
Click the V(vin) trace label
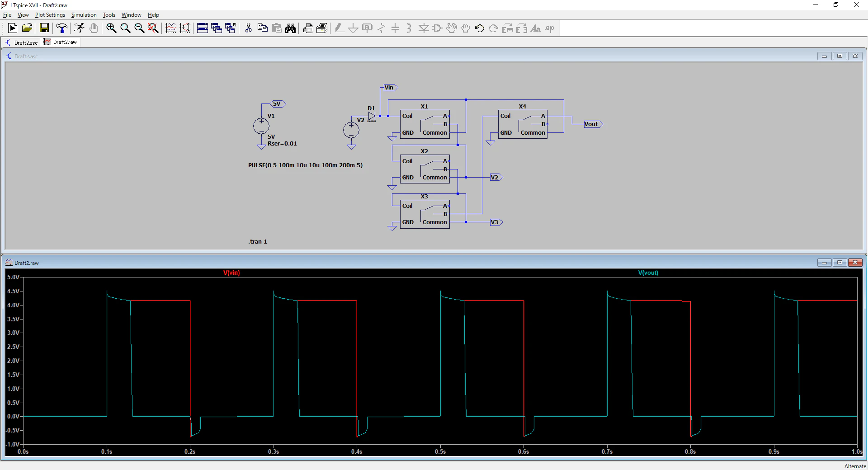(x=231, y=273)
